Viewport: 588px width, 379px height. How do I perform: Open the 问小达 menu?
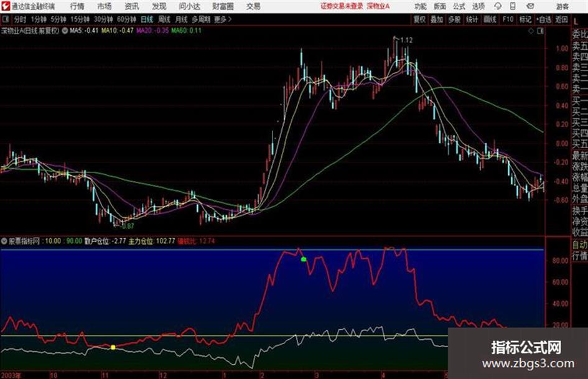[x=189, y=6]
